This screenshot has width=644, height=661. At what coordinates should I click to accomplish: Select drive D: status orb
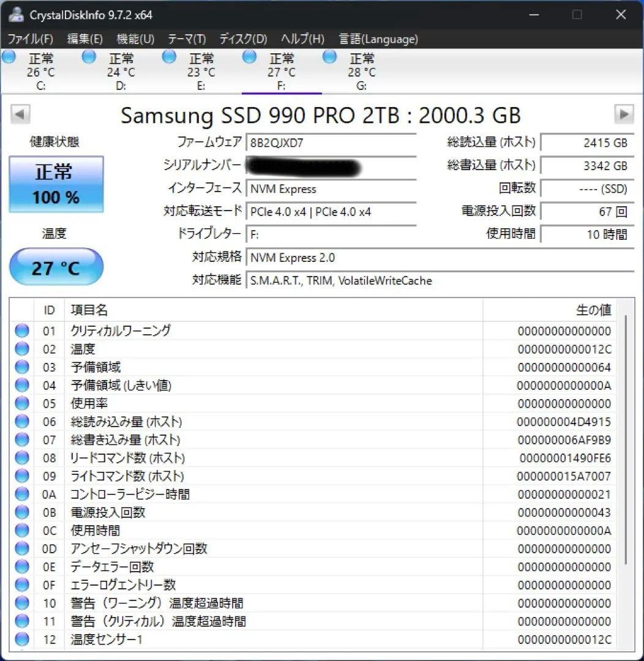(89, 58)
